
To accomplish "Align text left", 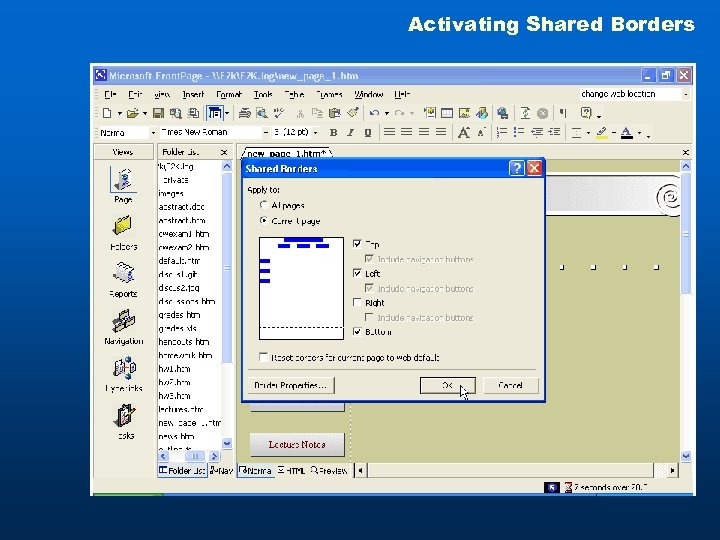I will [x=389, y=132].
